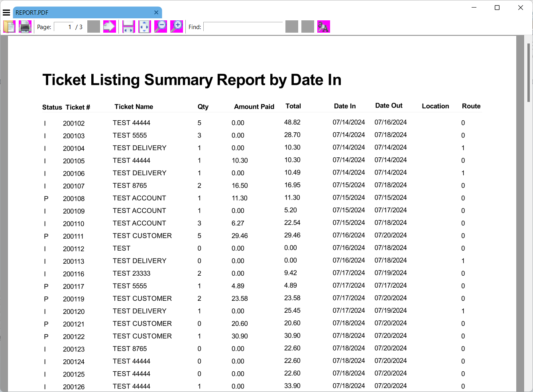Click amount paid 16.50
This screenshot has height=392, width=533.
(240, 186)
